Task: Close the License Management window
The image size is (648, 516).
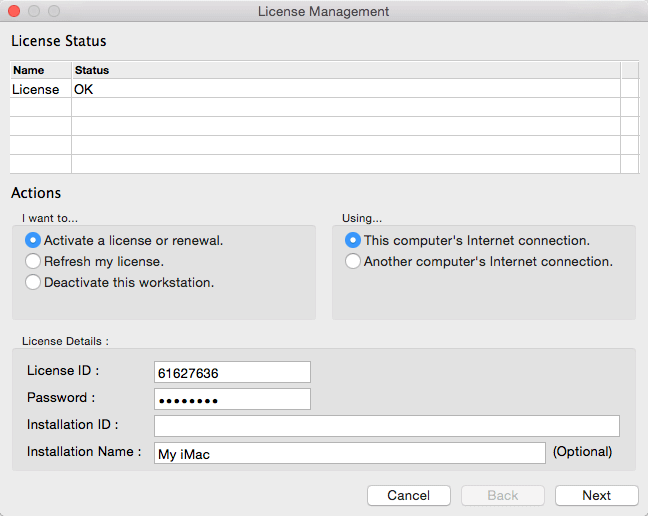Action: (x=14, y=12)
